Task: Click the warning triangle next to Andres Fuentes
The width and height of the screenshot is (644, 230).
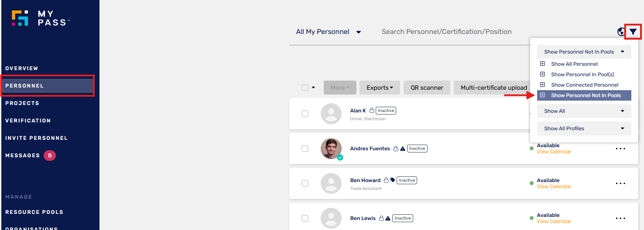Action: click(x=403, y=149)
